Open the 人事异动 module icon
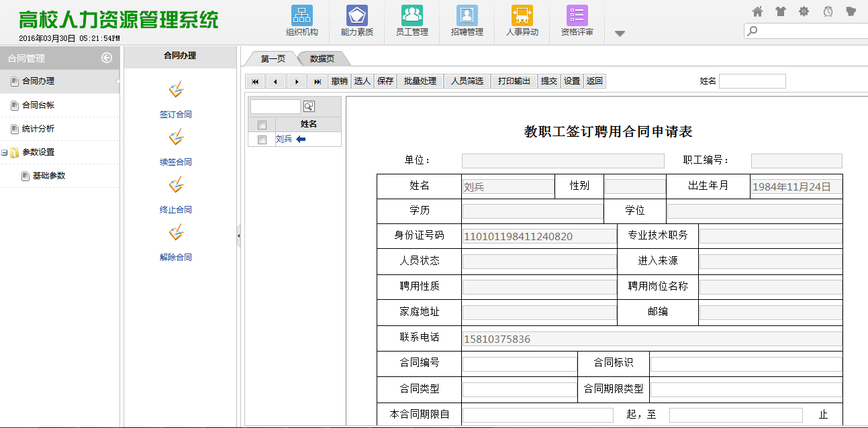 click(522, 15)
